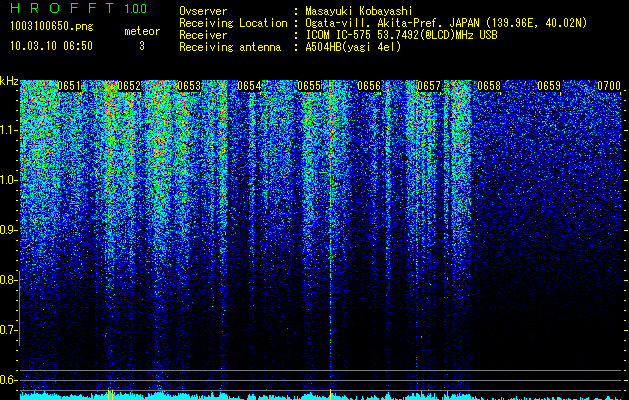The height and width of the screenshot is (400, 629).
Task: Click the 0.7 frequency axis label
Action: (x=9, y=330)
